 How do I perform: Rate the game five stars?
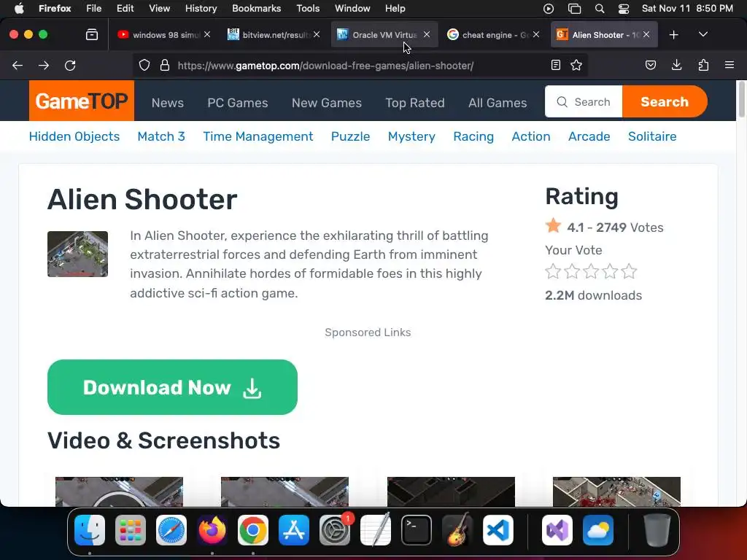pos(630,271)
